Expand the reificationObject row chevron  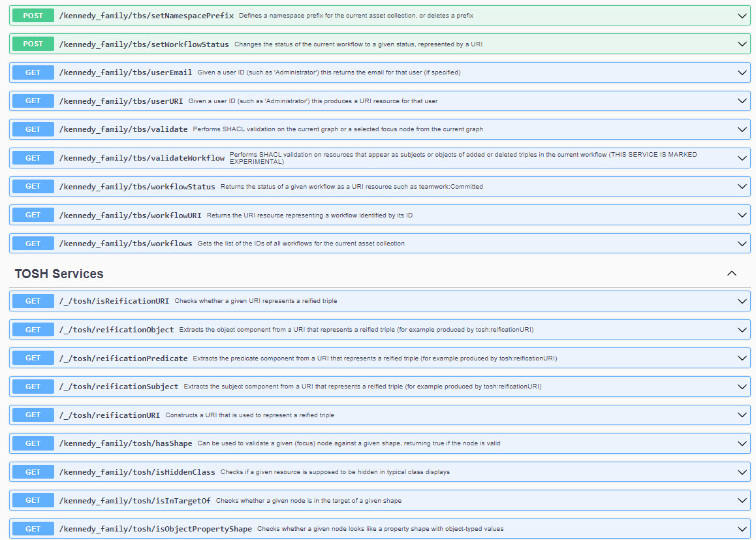pyautogui.click(x=742, y=330)
